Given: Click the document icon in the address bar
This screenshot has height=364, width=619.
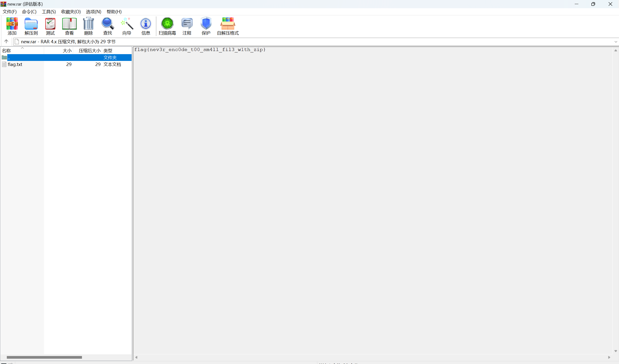Looking at the screenshot, I should 17,42.
